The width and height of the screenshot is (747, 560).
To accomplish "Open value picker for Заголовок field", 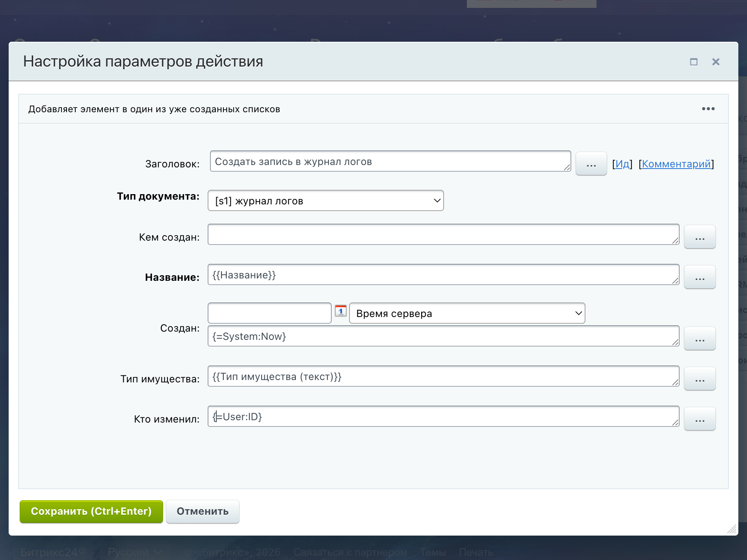I will point(591,164).
